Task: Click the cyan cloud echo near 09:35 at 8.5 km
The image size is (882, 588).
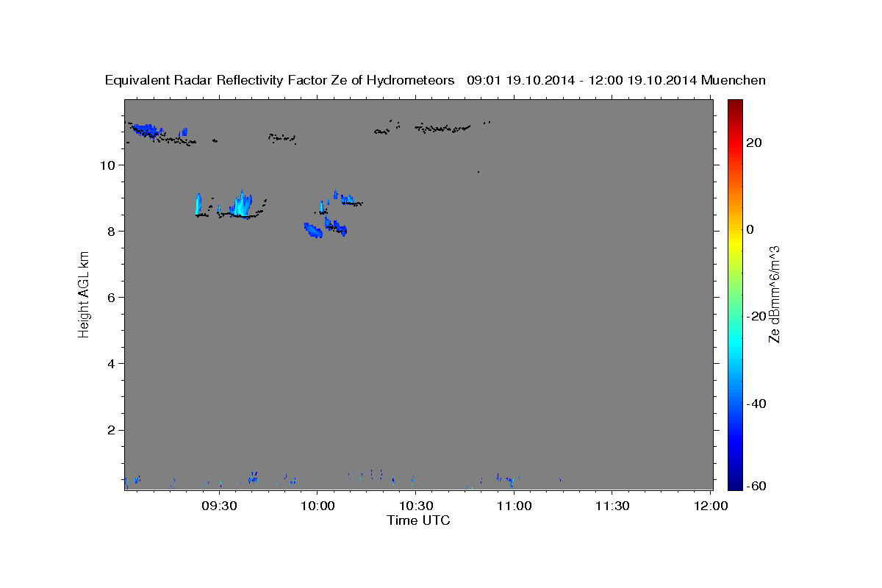Action: tap(240, 204)
